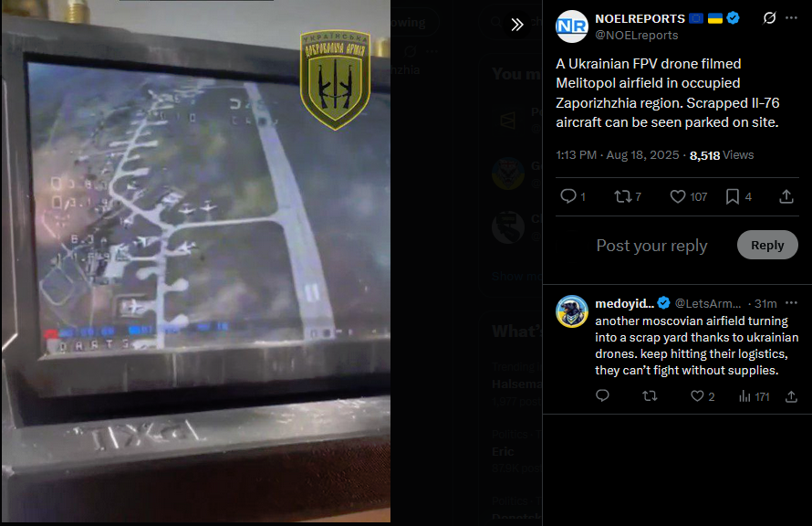Collapse the sidebar with double-chevron icon
The image size is (812, 526).
pos(516,25)
